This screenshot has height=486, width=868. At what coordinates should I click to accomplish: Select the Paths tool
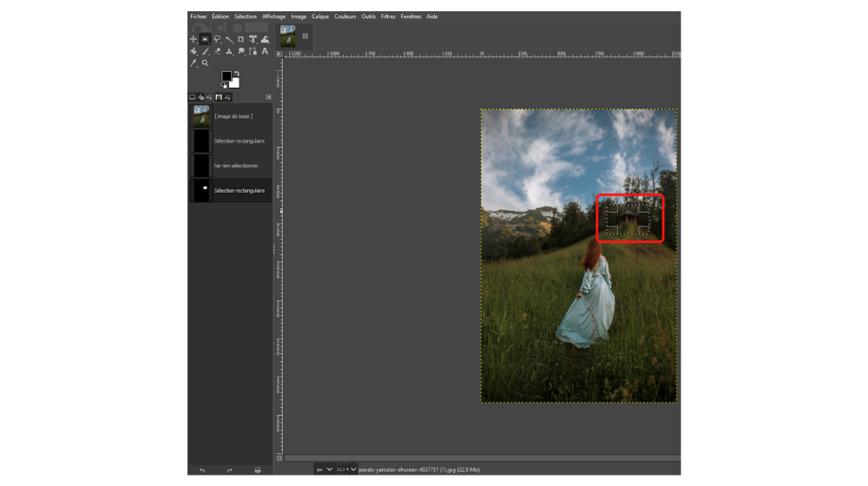[x=253, y=51]
